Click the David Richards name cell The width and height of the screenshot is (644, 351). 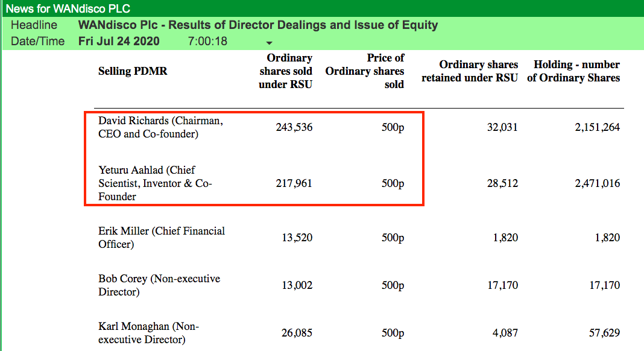[x=160, y=127]
